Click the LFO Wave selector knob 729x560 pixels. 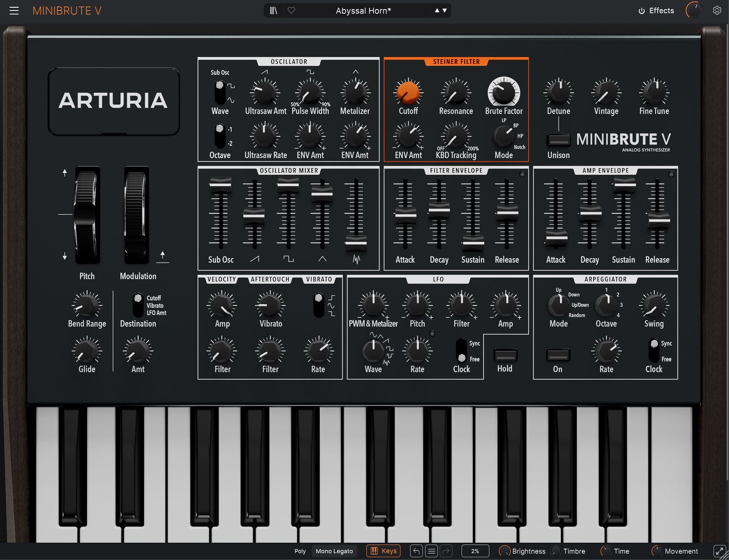pyautogui.click(x=373, y=351)
